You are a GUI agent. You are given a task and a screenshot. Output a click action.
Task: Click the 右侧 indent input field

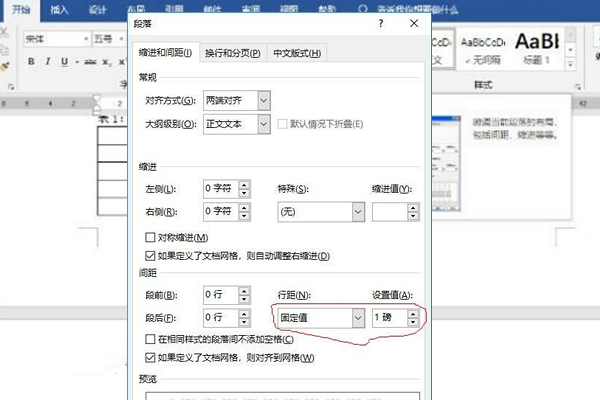point(221,212)
